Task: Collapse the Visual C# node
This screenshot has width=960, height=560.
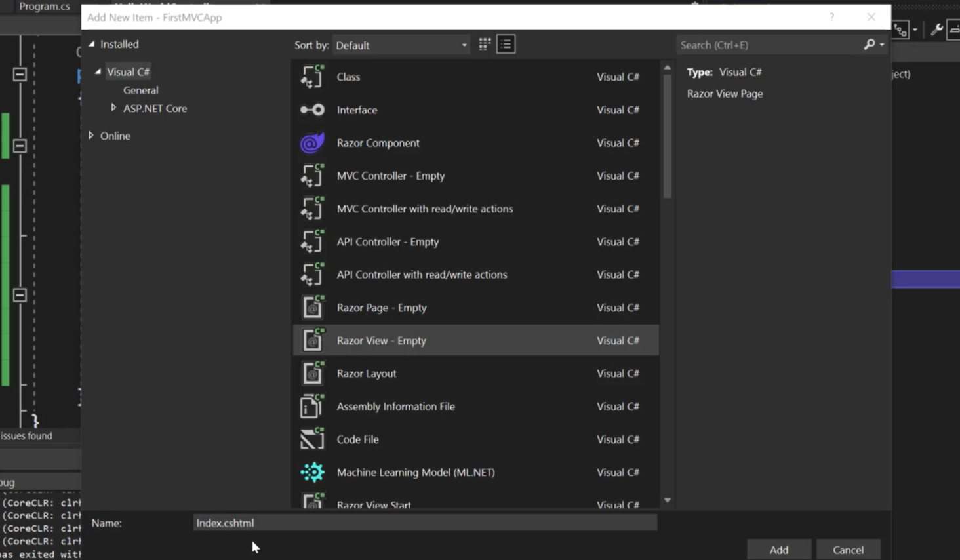Action: pos(98,71)
